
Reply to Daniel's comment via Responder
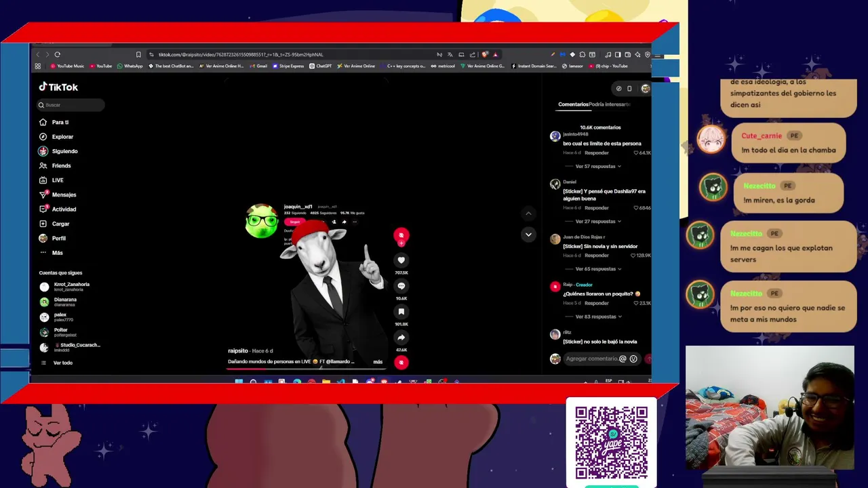(x=597, y=208)
